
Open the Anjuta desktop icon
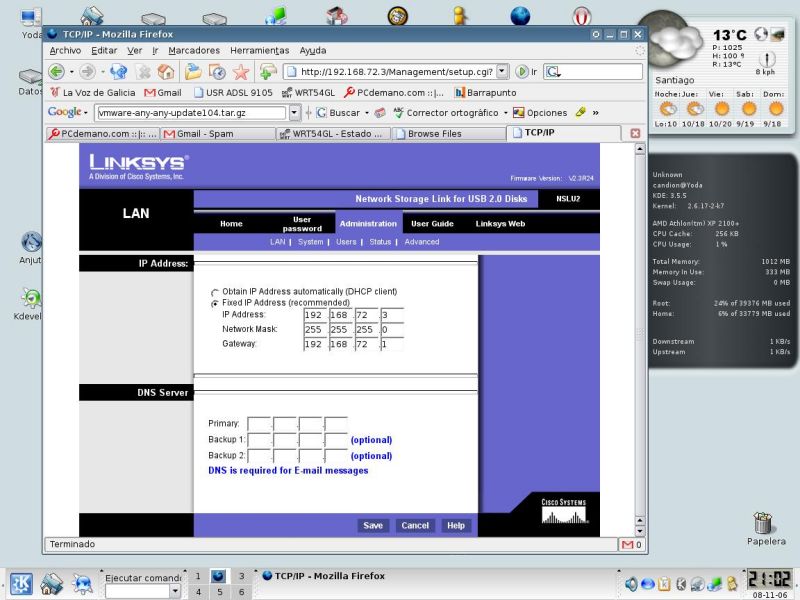click(31, 248)
